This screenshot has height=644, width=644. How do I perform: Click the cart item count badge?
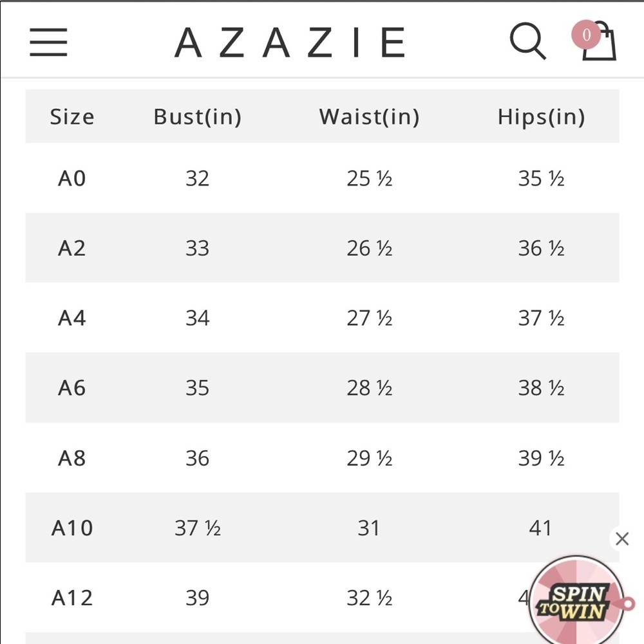coord(585,35)
